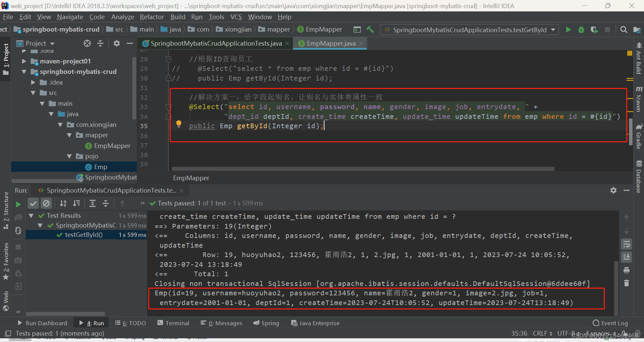
Task: Collapse the src folder
Action: click(33, 93)
